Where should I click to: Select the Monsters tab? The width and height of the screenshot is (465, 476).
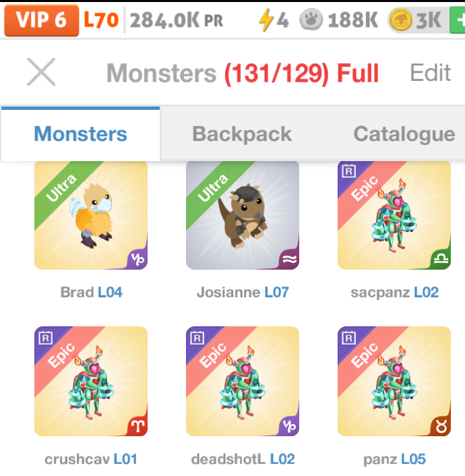(80, 134)
